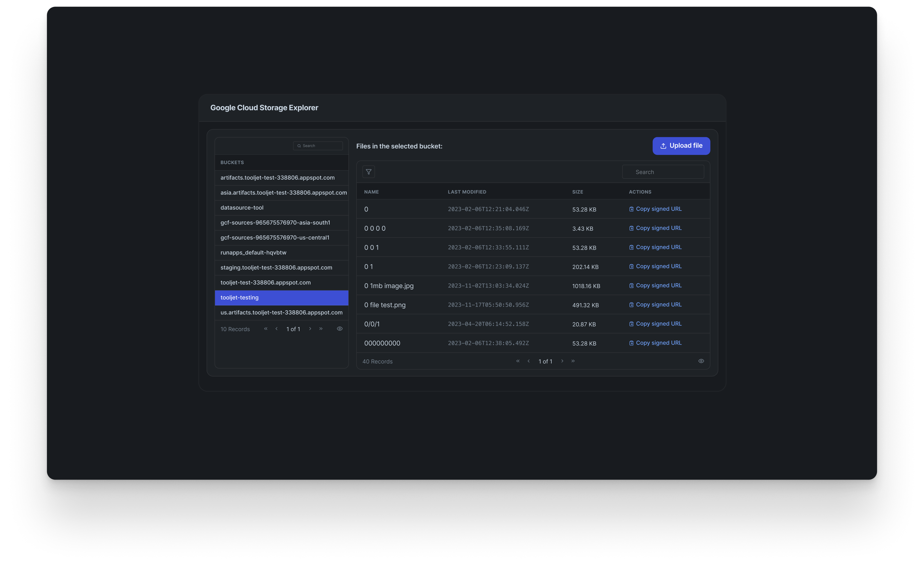This screenshot has width=924, height=567.
Task: Select bucket tooljet-test-338806.appspot.com
Action: [x=282, y=283]
